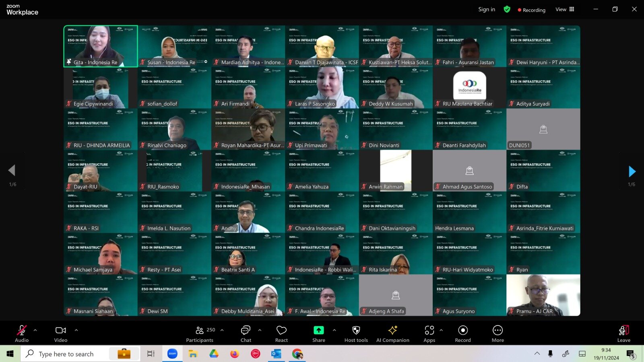Expand apps options arrow
Image resolution: width=644 pixels, height=362 pixels.
tap(441, 330)
